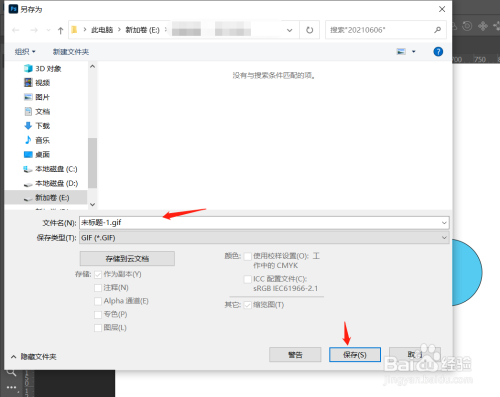Viewport: 500px width, 397px height.
Task: Click navigation pane scroll up arrow
Action: (92, 66)
